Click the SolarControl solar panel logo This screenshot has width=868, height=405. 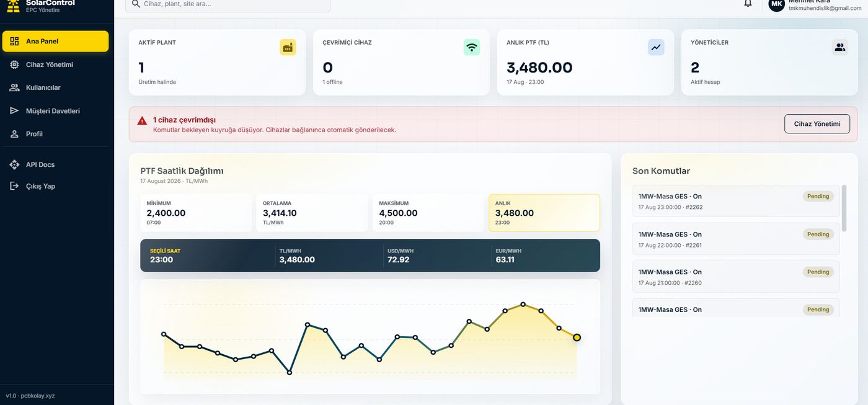[x=13, y=5]
